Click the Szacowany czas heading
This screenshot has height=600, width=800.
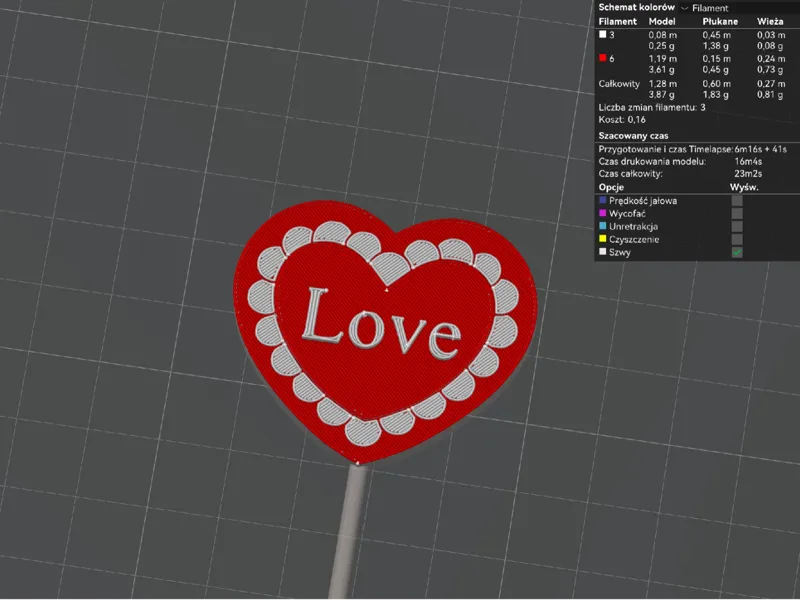point(633,136)
